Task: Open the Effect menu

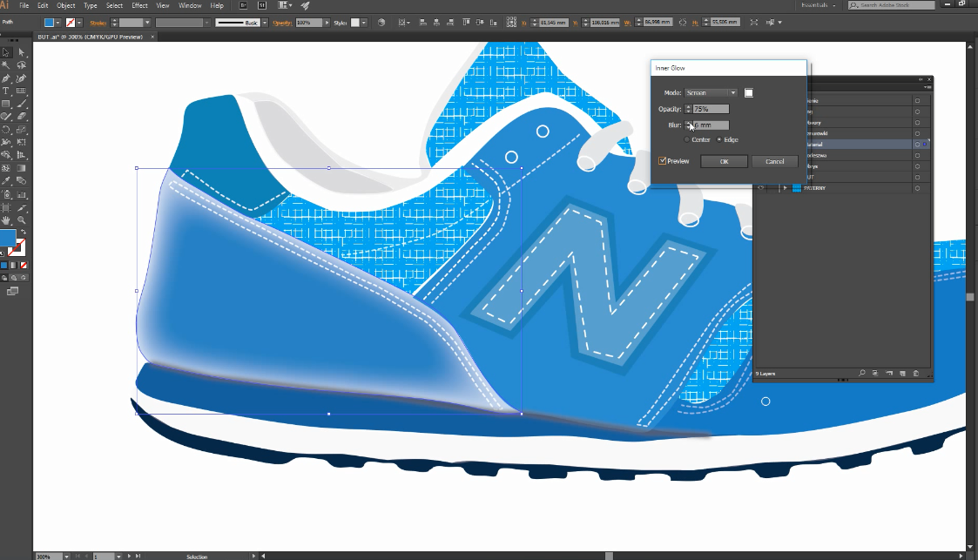Action: [x=139, y=5]
